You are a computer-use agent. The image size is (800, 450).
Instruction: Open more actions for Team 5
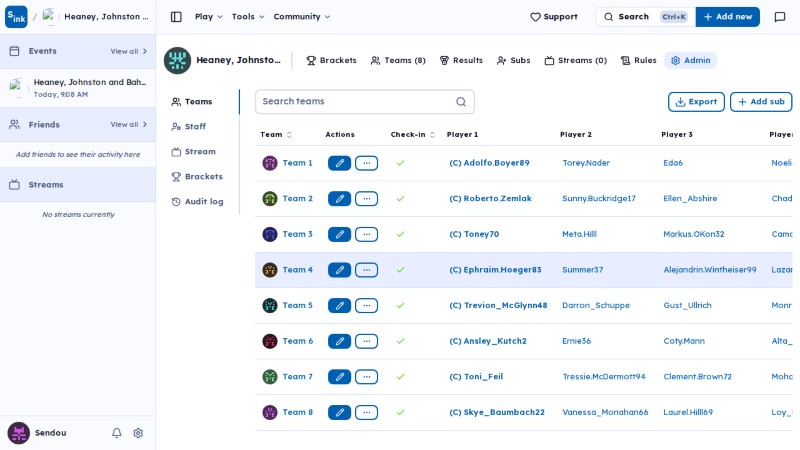point(366,306)
